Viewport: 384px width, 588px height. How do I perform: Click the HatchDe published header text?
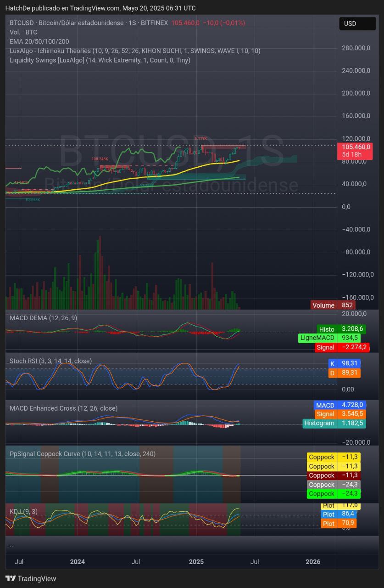[x=100, y=8]
